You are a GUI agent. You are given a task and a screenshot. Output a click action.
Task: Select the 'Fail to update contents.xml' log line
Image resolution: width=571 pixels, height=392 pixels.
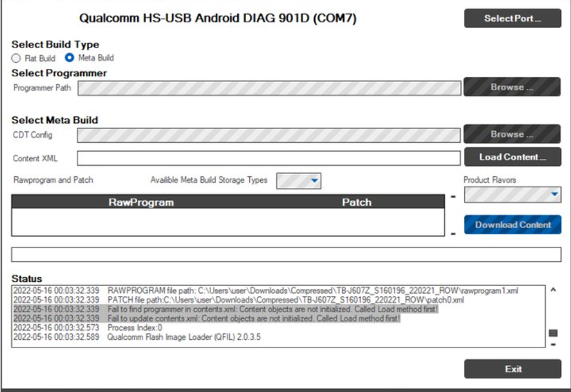point(206,319)
